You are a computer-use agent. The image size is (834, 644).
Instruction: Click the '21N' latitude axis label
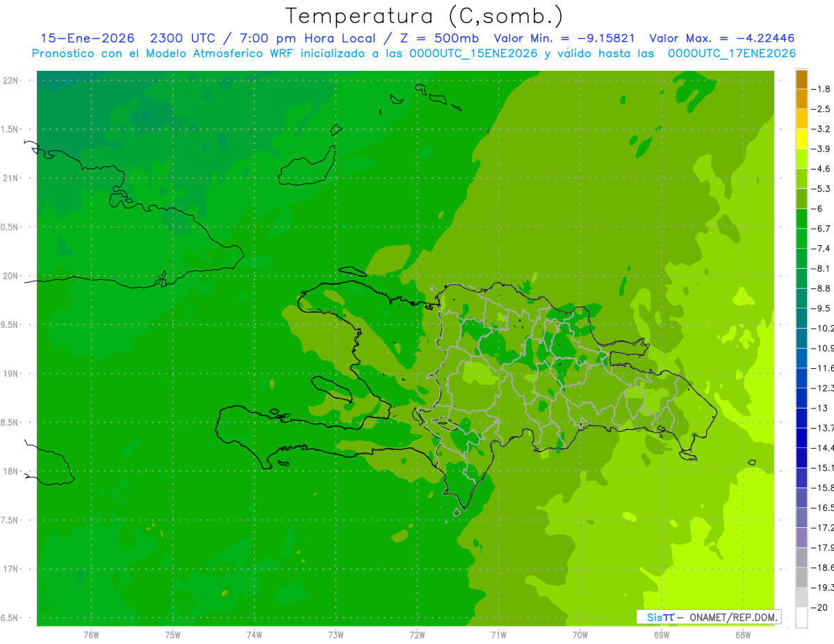[x=10, y=179]
